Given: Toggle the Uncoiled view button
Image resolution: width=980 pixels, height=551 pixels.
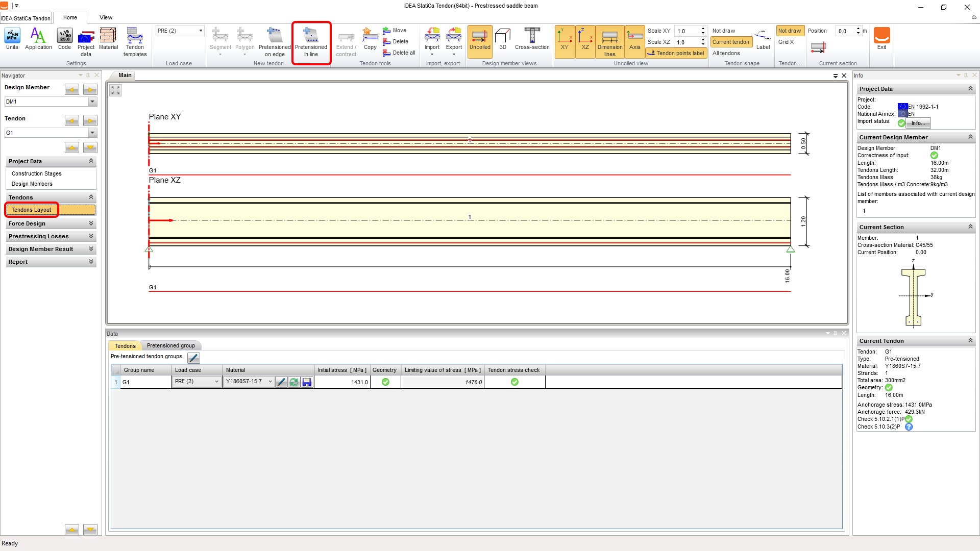Looking at the screenshot, I should [480, 41].
